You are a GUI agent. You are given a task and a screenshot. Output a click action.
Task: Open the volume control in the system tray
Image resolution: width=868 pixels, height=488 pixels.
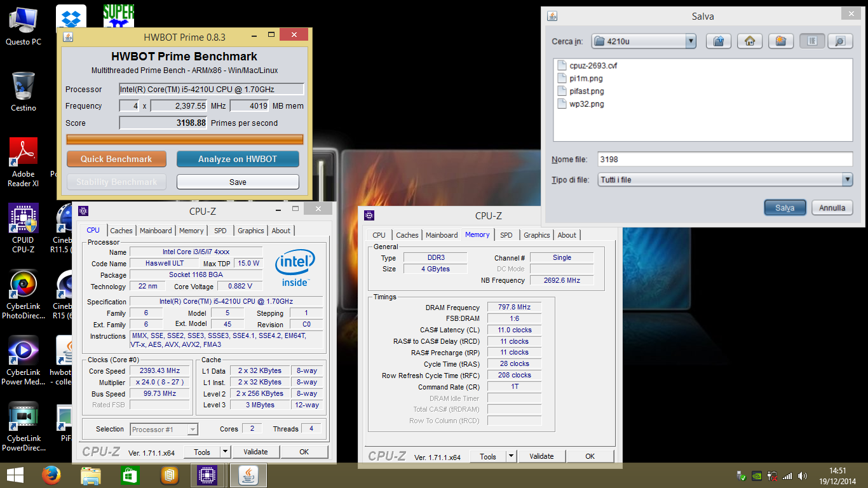(x=803, y=475)
